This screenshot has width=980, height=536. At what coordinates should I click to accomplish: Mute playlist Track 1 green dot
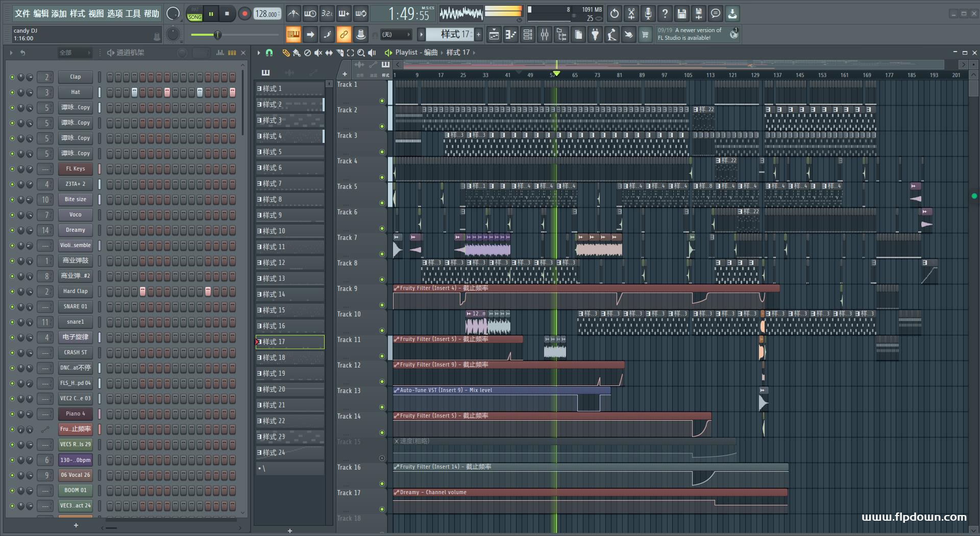click(382, 101)
